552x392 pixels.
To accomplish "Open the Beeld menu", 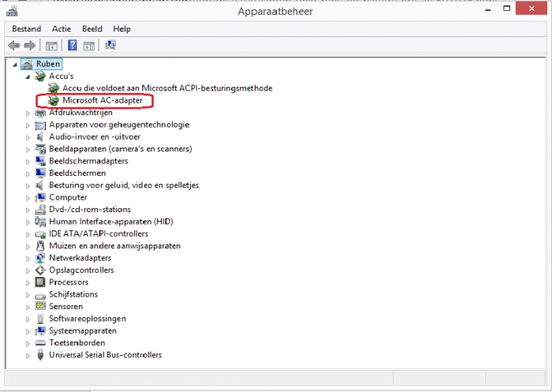I will pos(92,29).
